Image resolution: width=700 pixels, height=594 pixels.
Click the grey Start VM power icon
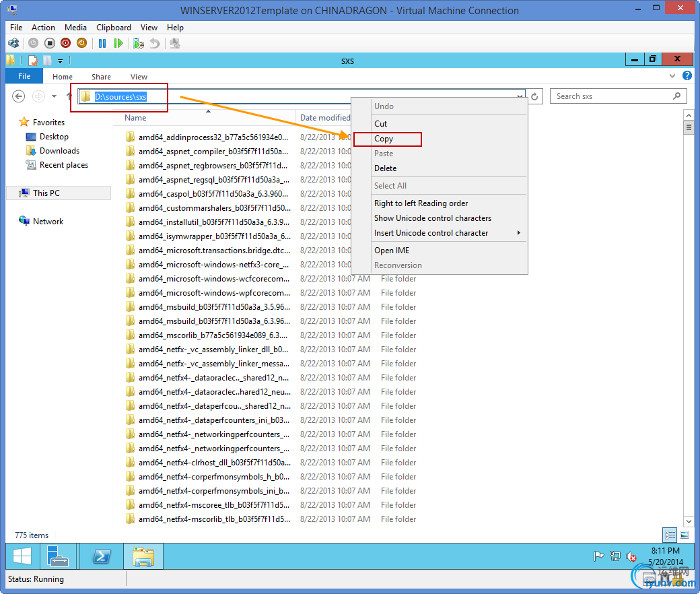[34, 43]
